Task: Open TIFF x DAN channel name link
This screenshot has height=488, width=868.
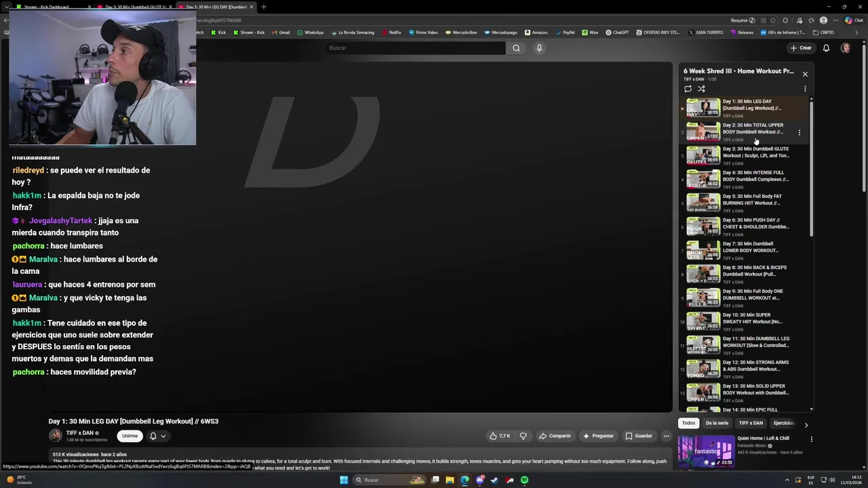Action: pyautogui.click(x=79, y=433)
